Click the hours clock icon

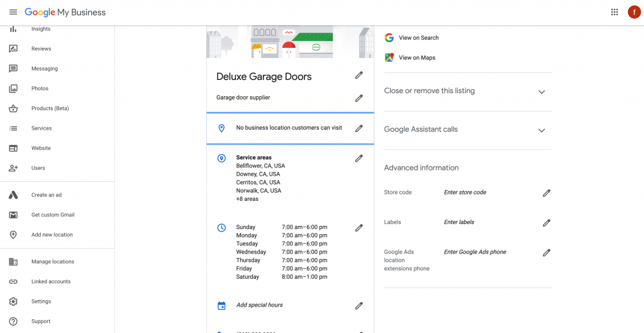click(221, 228)
